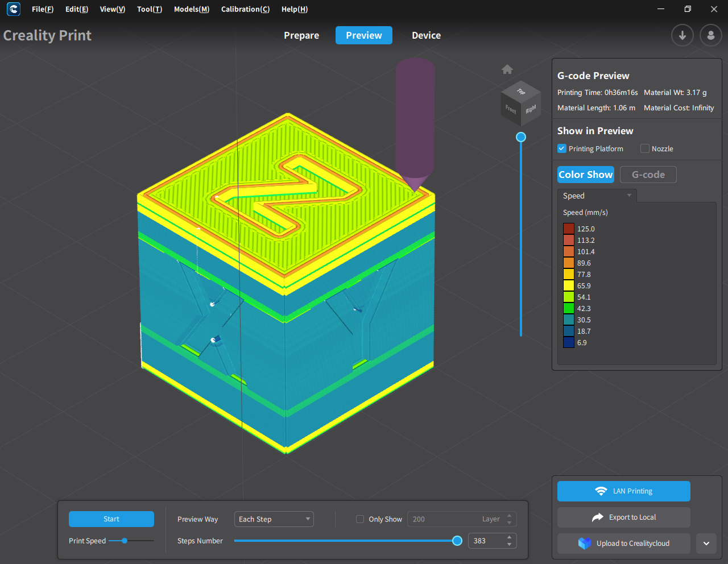Switch to the Prepare tab
Image resolution: width=728 pixels, height=564 pixels.
[x=301, y=35]
